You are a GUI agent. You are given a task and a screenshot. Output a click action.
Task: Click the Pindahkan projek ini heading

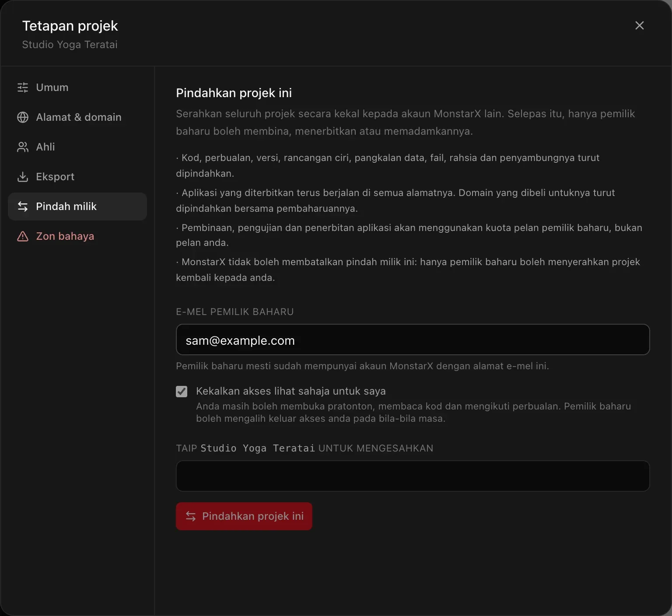[234, 93]
